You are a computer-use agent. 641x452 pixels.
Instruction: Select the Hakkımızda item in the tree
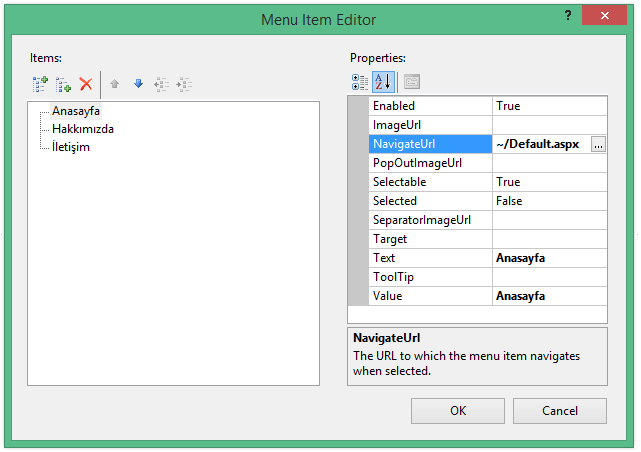click(x=83, y=129)
